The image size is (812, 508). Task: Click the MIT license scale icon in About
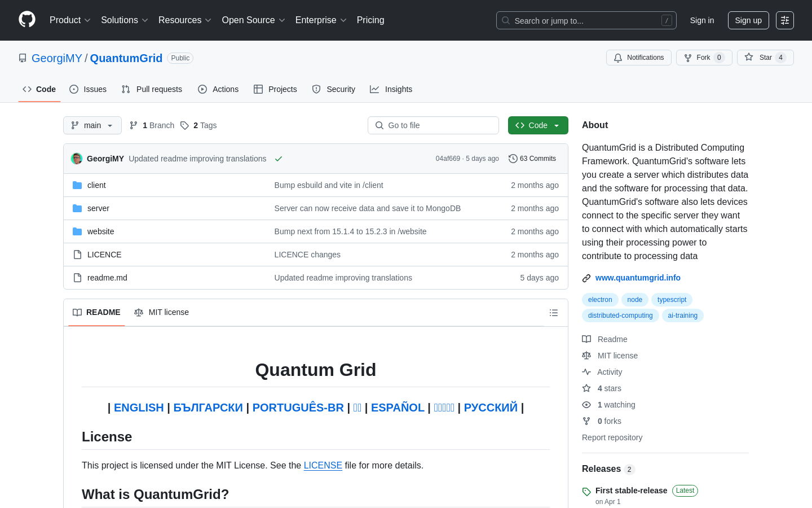pyautogui.click(x=586, y=356)
